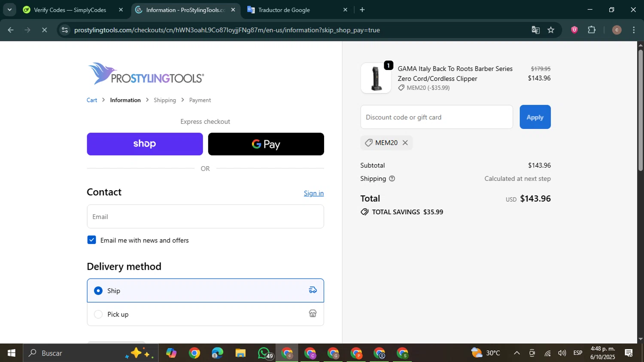Screen dimensions: 644x362
Task: Open a new browser tab
Action: point(362,10)
